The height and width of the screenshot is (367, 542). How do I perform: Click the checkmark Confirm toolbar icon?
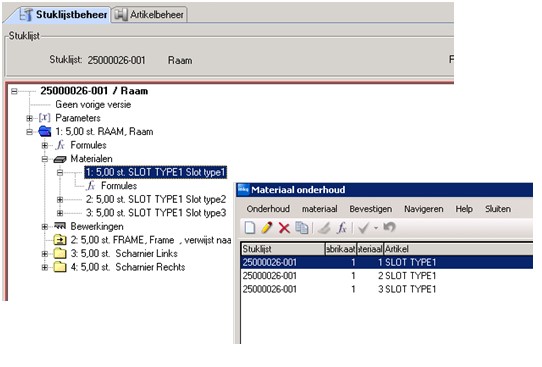pyautogui.click(x=363, y=228)
